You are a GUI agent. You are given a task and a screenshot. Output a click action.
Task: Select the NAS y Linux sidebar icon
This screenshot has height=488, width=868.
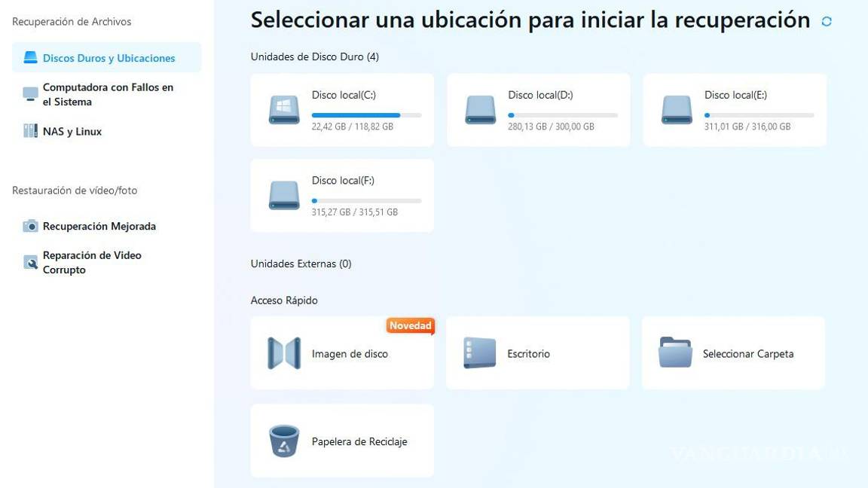coord(31,130)
